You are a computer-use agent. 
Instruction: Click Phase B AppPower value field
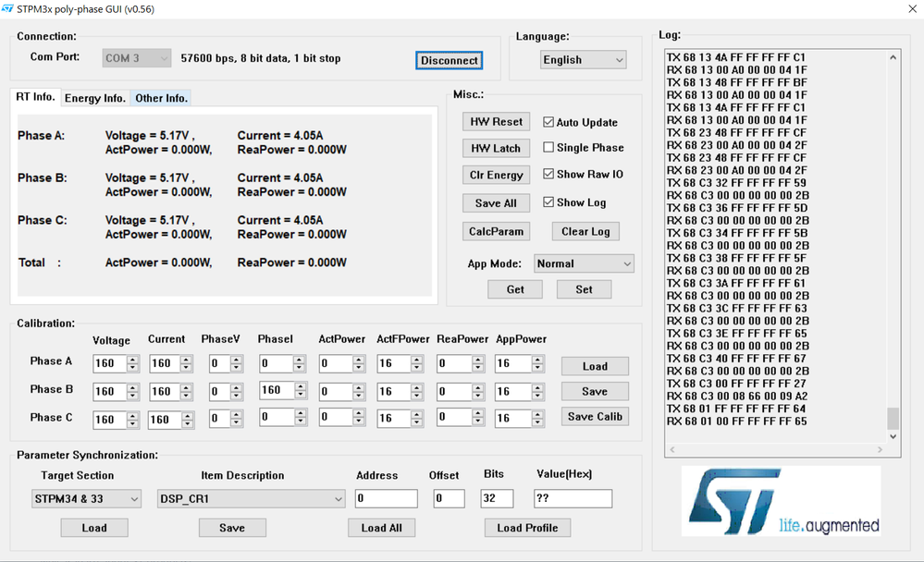[513, 392]
